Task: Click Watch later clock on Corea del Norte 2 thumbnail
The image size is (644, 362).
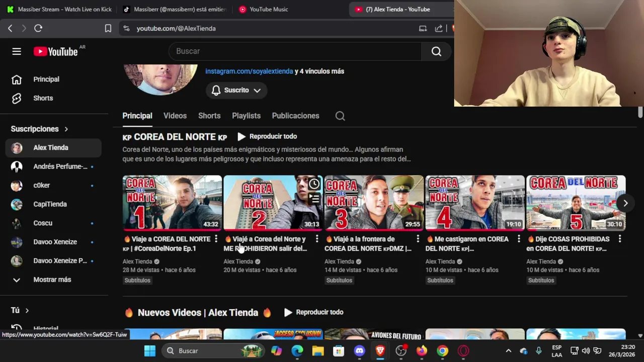Action: (x=314, y=184)
